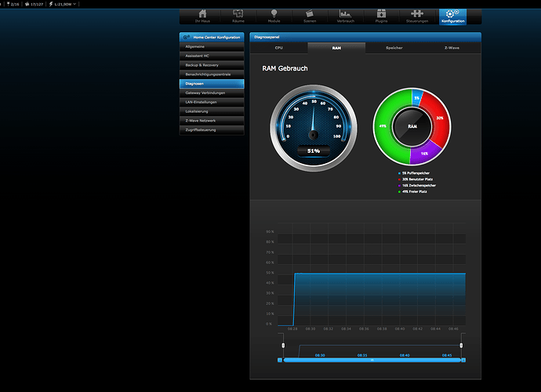Click the timeline scrollbar below the chart

point(372,360)
